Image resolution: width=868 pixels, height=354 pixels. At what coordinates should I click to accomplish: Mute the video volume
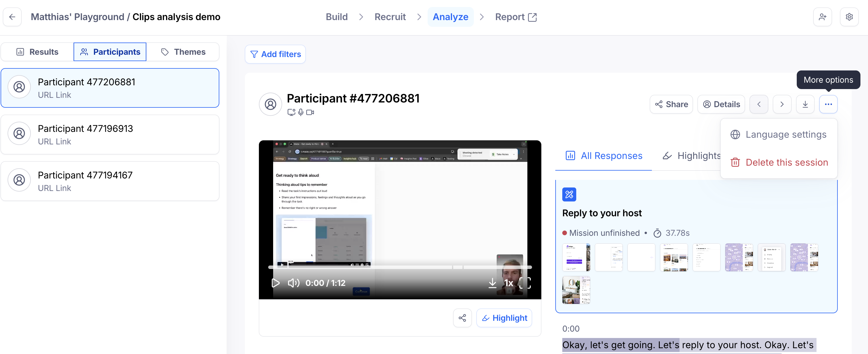click(294, 283)
